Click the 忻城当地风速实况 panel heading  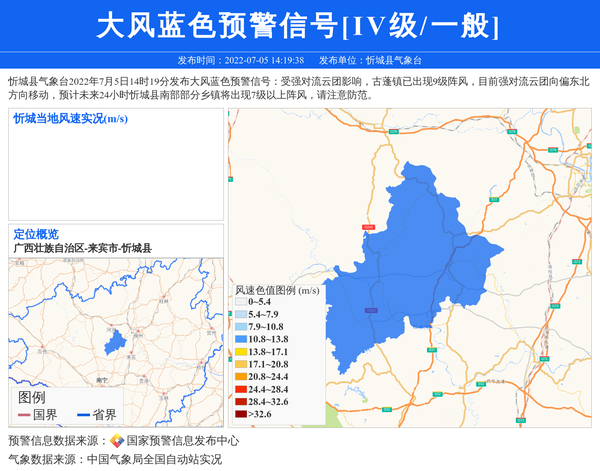70,118
